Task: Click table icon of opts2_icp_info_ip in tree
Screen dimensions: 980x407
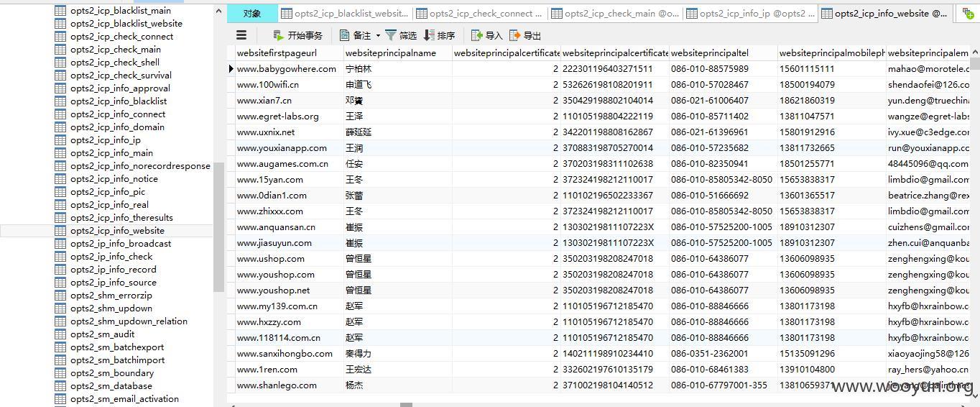Action: point(60,140)
